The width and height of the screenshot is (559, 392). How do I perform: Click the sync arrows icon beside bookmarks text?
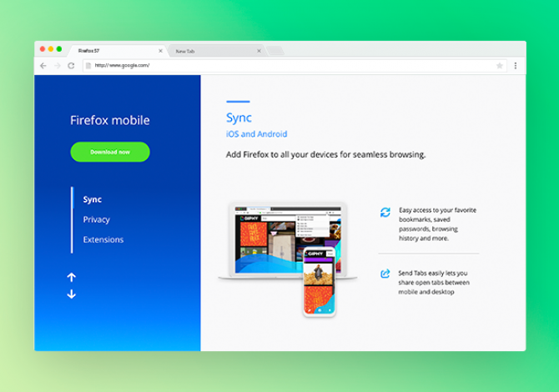(385, 213)
